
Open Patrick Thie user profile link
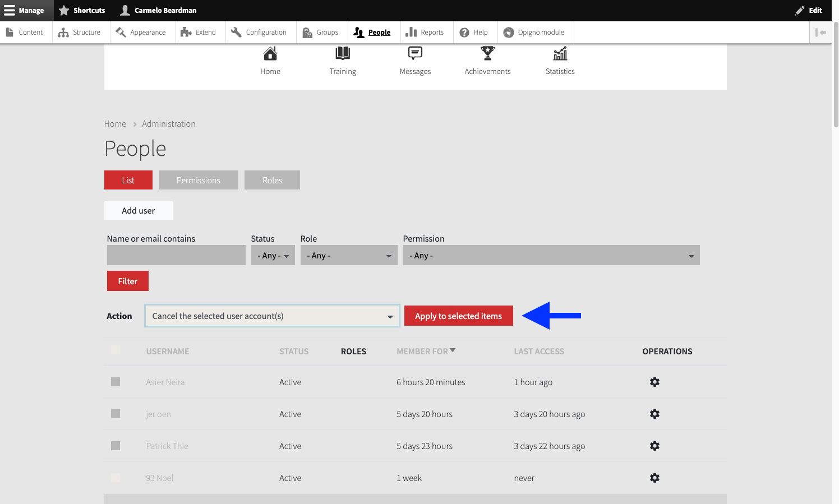[167, 446]
